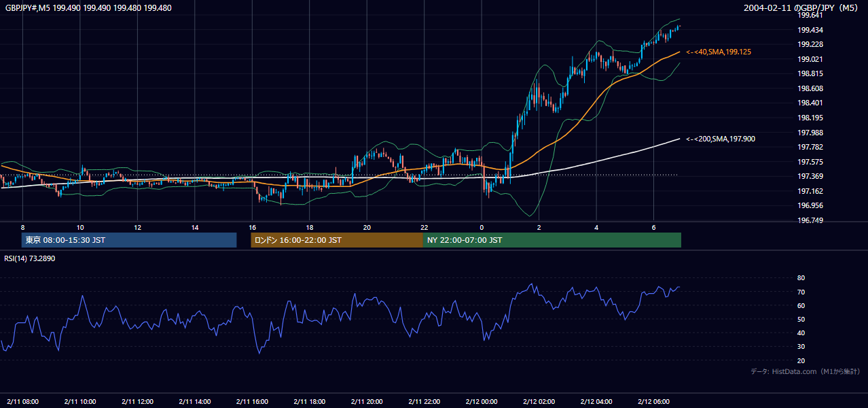Click price axis value 197.988
The height and width of the screenshot is (408, 868).
coord(810,133)
